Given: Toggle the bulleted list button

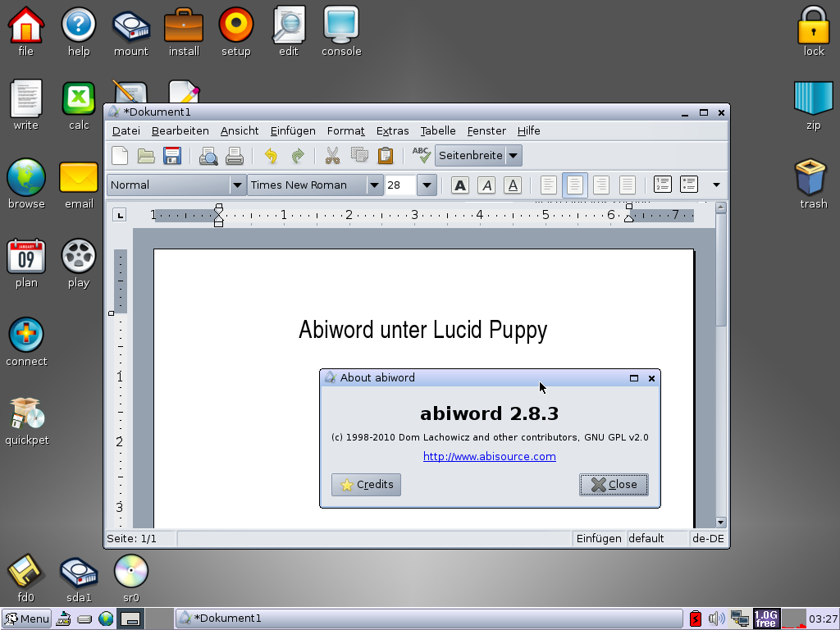Looking at the screenshot, I should click(689, 185).
